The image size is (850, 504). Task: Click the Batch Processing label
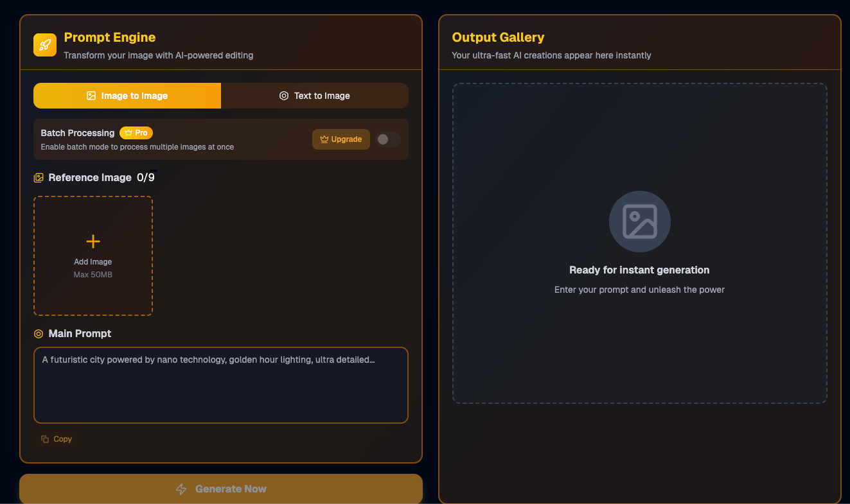pos(78,133)
